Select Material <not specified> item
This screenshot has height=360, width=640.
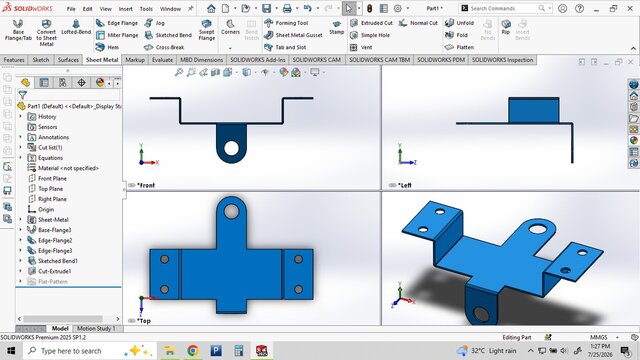63,168
